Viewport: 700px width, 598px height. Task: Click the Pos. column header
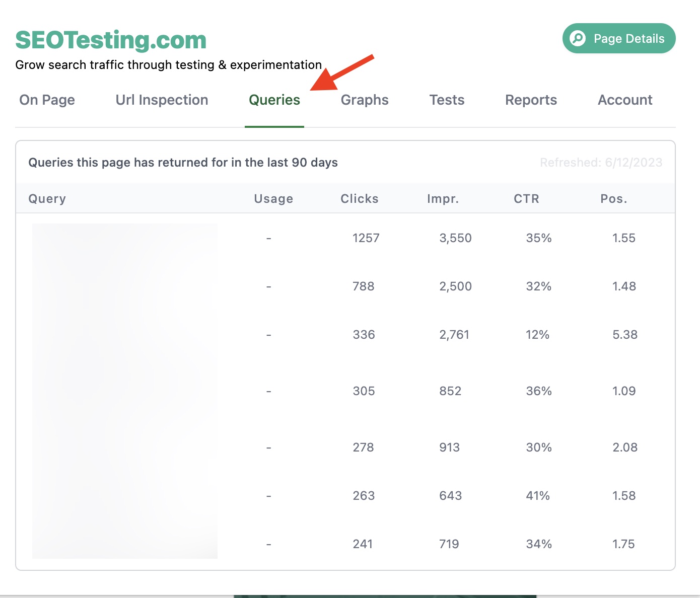pos(614,199)
